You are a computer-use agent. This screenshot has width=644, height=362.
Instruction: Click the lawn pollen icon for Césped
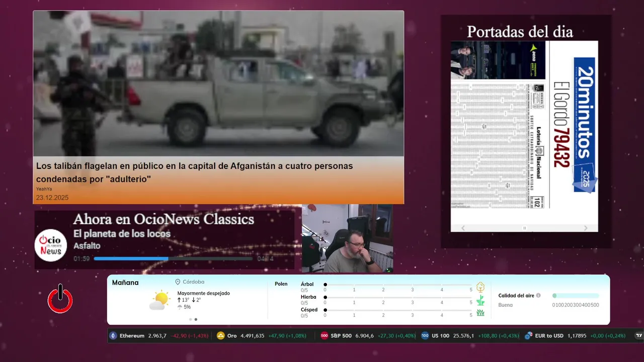[x=480, y=313]
